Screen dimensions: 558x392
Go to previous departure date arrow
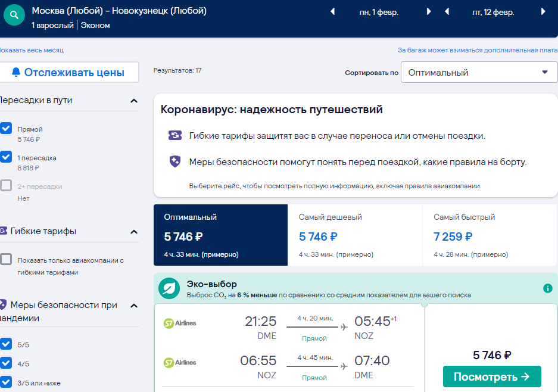(332, 12)
